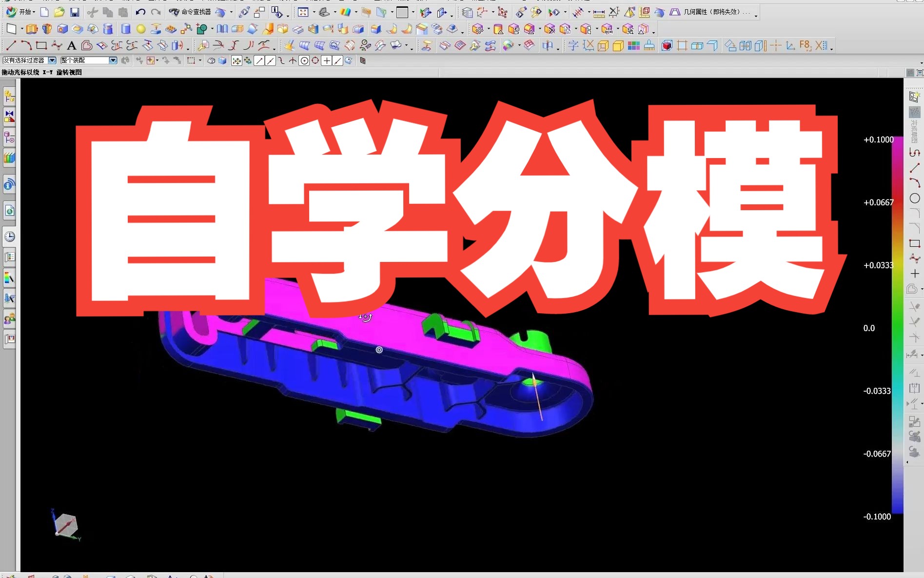The height and width of the screenshot is (578, 924).
Task: Select the Text tool marked with letter A
Action: (71, 45)
